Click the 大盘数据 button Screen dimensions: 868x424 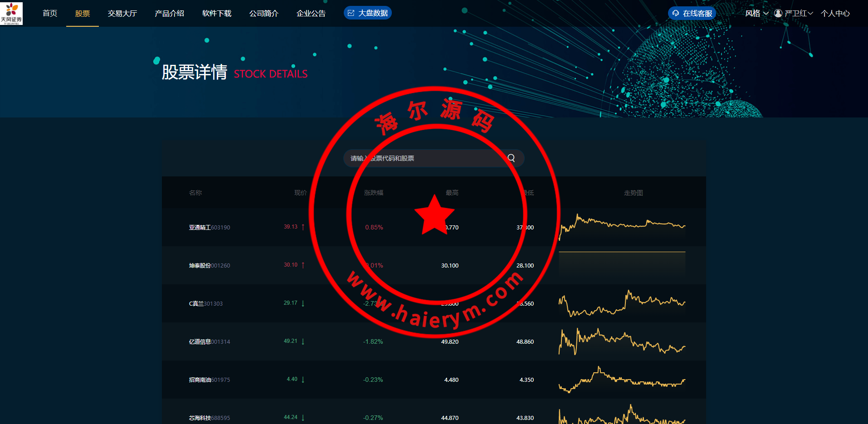point(367,13)
